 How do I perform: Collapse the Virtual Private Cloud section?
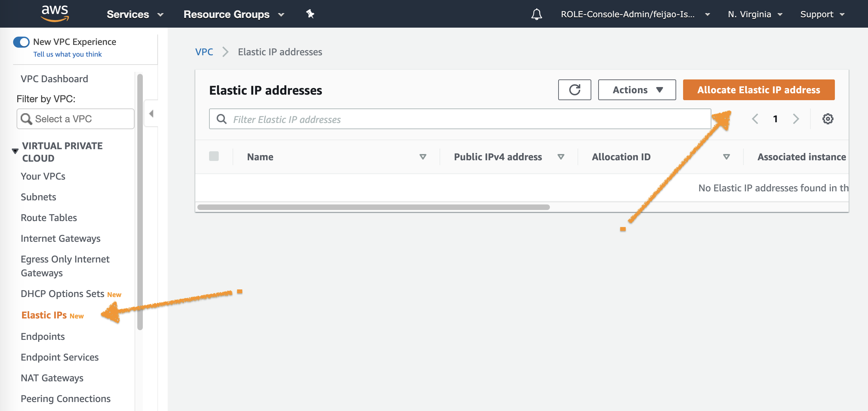[x=15, y=151]
